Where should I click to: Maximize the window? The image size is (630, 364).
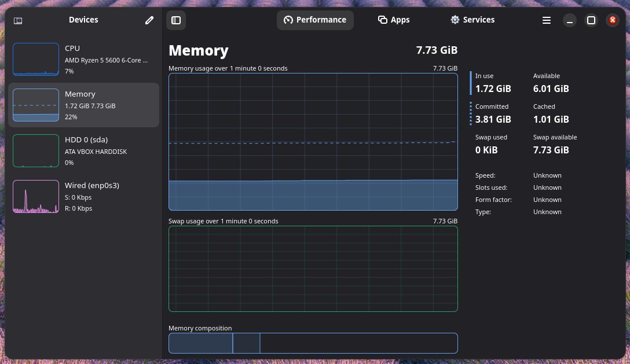click(x=591, y=20)
